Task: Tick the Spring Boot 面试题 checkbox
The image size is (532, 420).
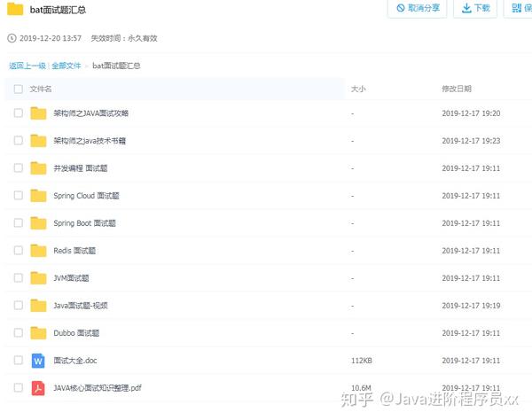Action: click(19, 222)
